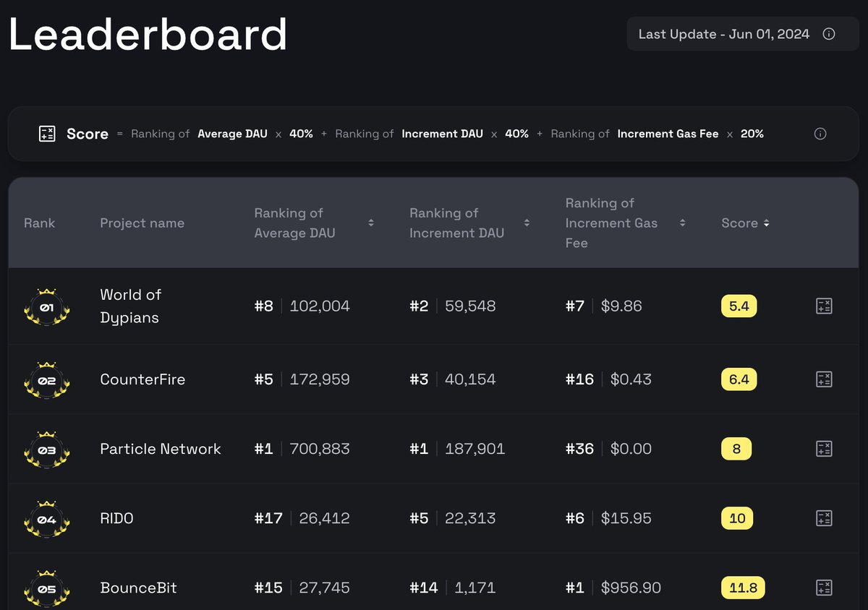Image resolution: width=868 pixels, height=610 pixels.
Task: Click the 26,412 average DAU value
Action: 324,518
